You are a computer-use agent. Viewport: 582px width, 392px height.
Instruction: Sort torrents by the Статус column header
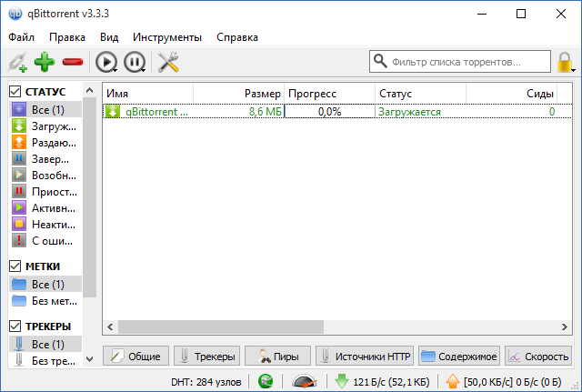coord(420,94)
